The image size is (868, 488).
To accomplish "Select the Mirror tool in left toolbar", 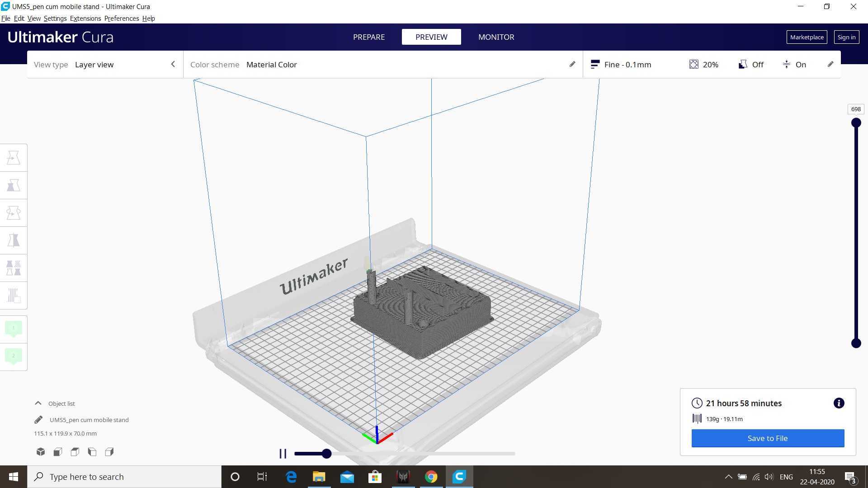I will click(14, 240).
